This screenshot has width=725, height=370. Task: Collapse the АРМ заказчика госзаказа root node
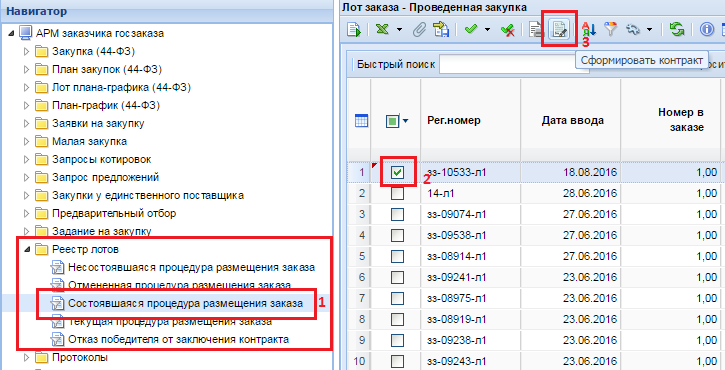coord(11,33)
